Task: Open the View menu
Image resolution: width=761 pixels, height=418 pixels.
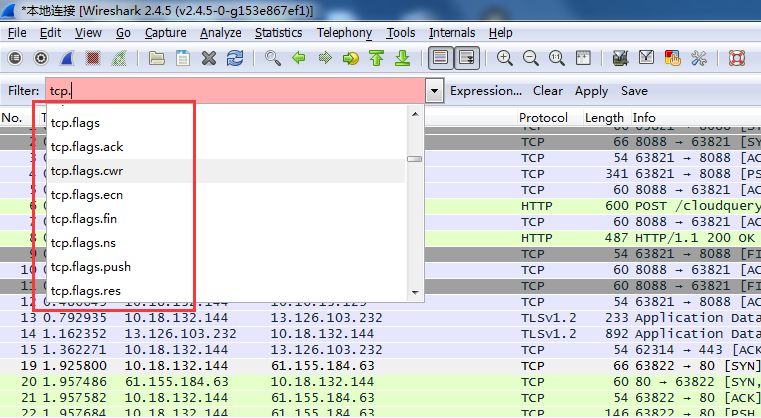Action: [88, 33]
